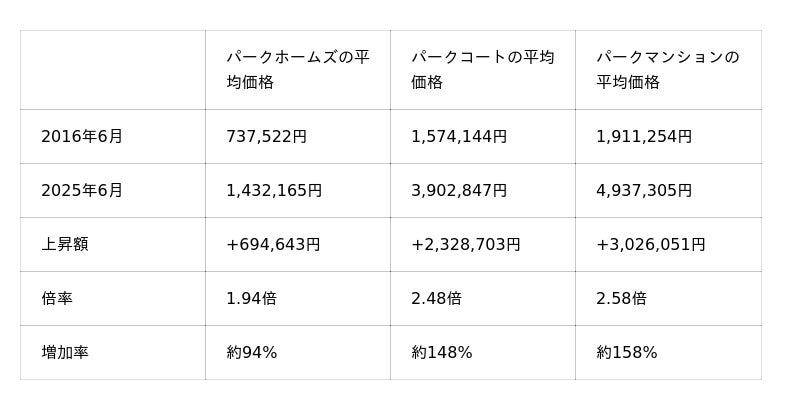Click the 増加率 row label
Image resolution: width=800 pixels, height=410 pixels.
point(65,353)
